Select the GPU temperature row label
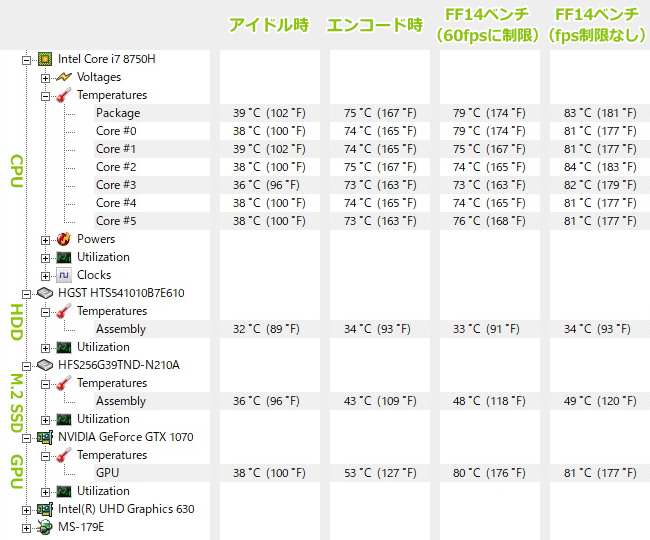The height and width of the screenshot is (540, 650). pyautogui.click(x=107, y=473)
